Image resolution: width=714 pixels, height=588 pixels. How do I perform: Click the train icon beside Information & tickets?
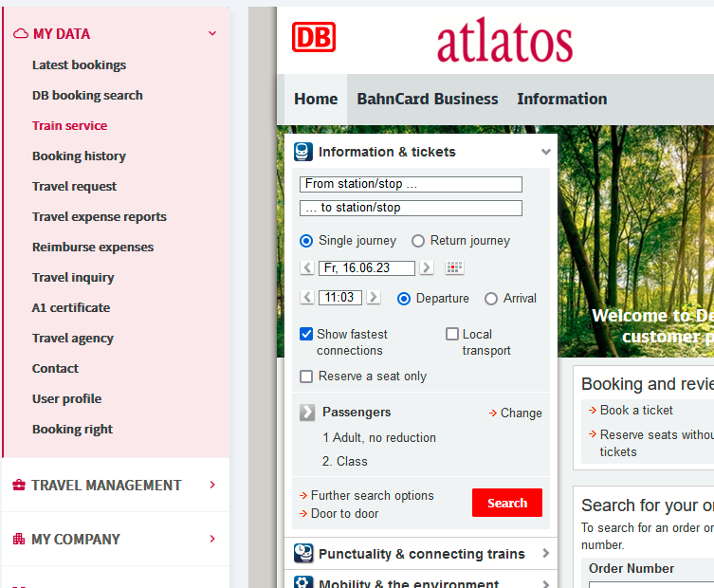(x=303, y=152)
